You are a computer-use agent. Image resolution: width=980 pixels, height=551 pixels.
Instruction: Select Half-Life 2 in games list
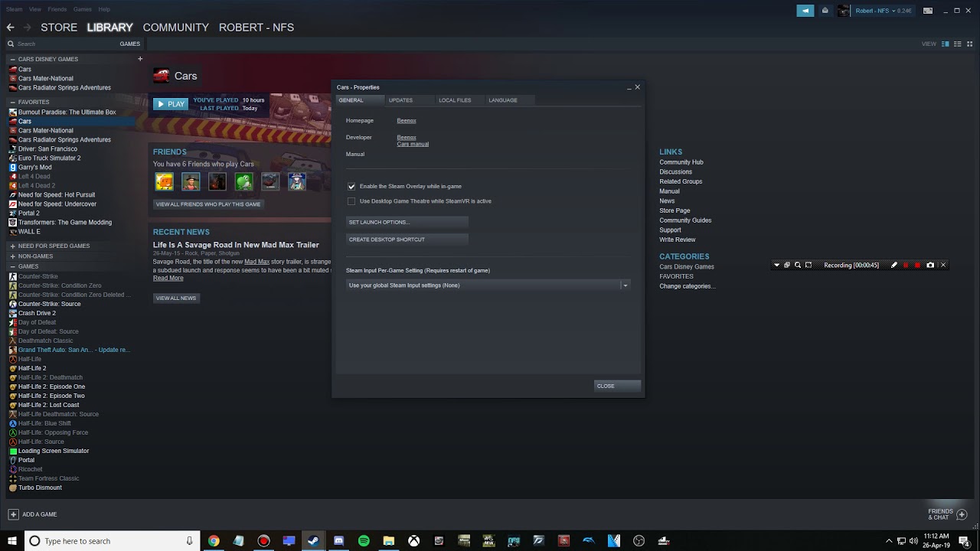pos(32,368)
